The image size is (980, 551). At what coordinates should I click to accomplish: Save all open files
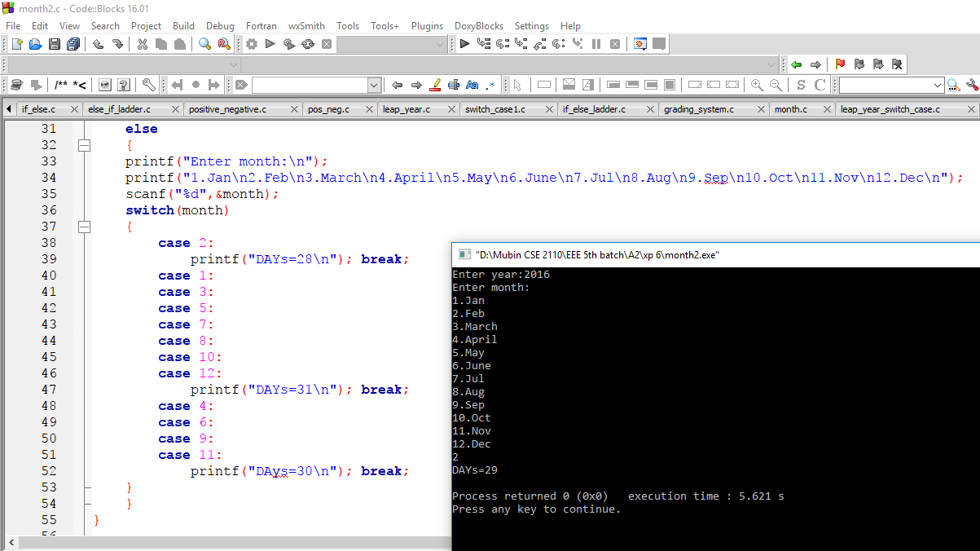coord(73,44)
